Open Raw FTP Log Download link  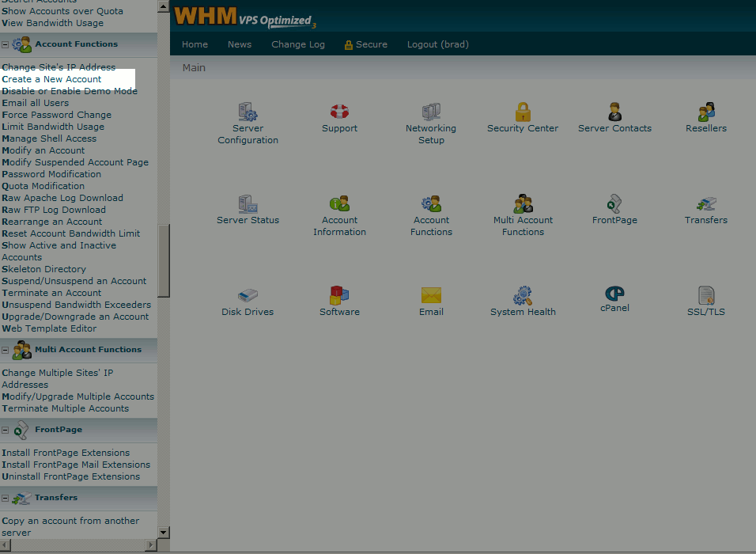coord(54,210)
